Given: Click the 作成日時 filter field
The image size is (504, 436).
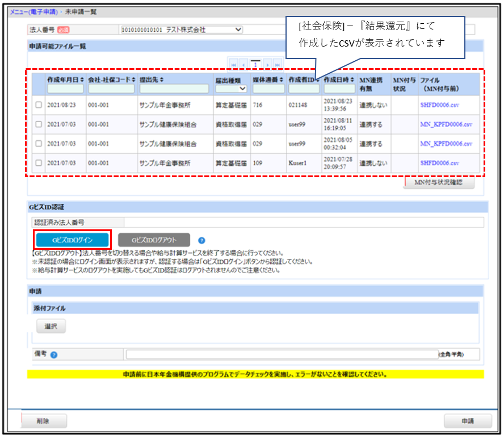Looking at the screenshot, I should click(x=339, y=89).
